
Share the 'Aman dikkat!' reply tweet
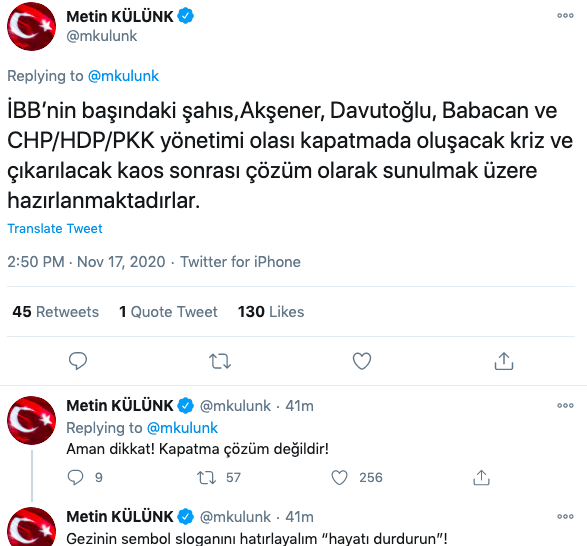click(x=481, y=478)
